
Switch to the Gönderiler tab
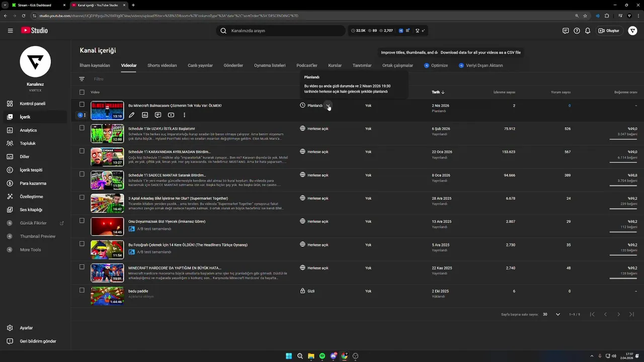click(233, 65)
